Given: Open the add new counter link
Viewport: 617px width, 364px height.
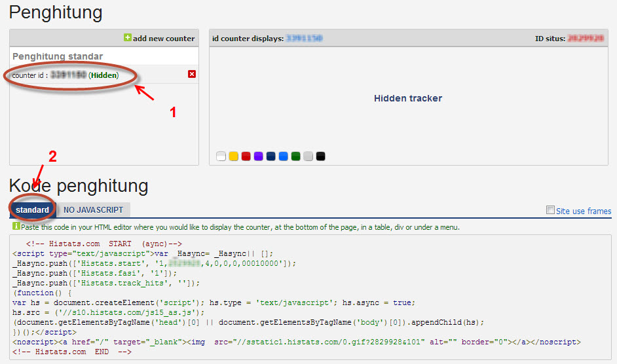Looking at the screenshot, I should pyautogui.click(x=164, y=39).
